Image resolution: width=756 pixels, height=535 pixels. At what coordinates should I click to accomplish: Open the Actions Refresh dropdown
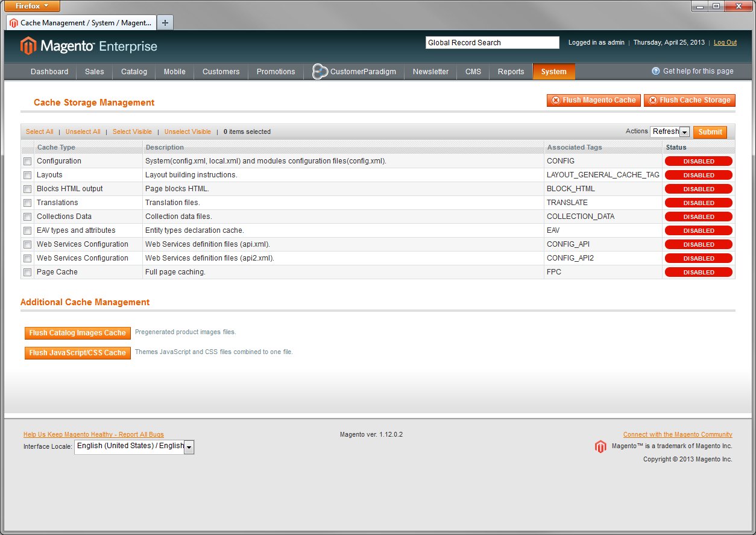tap(670, 131)
